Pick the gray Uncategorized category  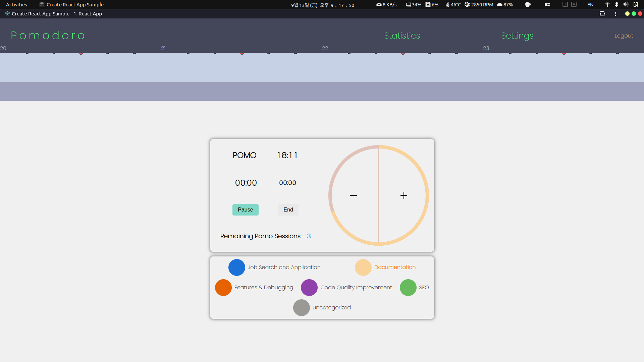[x=302, y=308]
